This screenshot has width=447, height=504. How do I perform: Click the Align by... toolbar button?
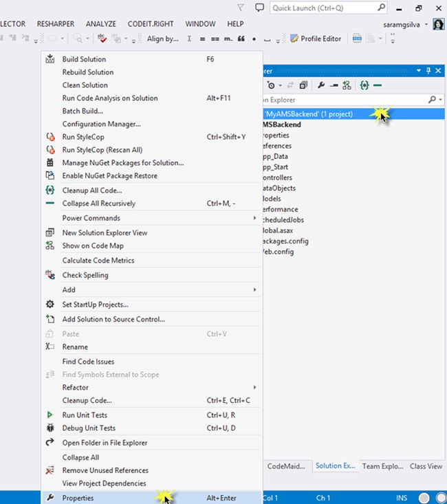coord(163,39)
